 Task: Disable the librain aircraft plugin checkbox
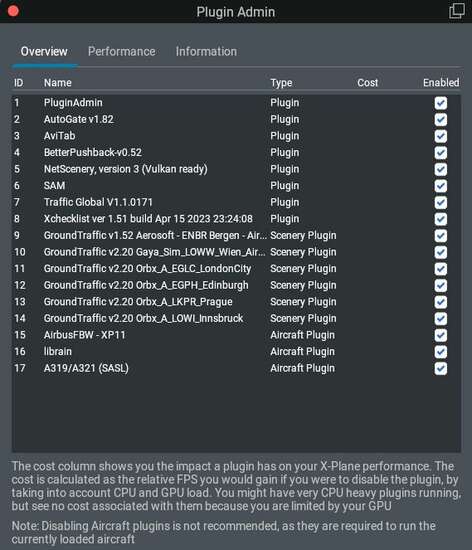(x=441, y=352)
